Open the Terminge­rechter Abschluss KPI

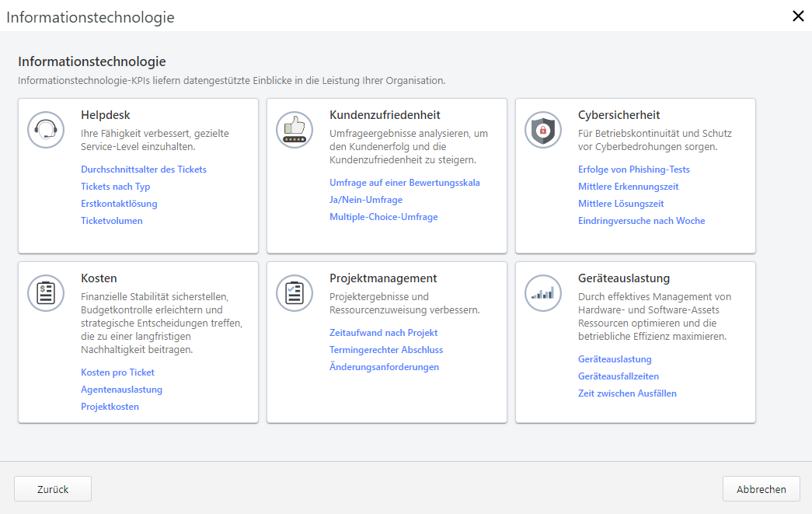tap(385, 349)
